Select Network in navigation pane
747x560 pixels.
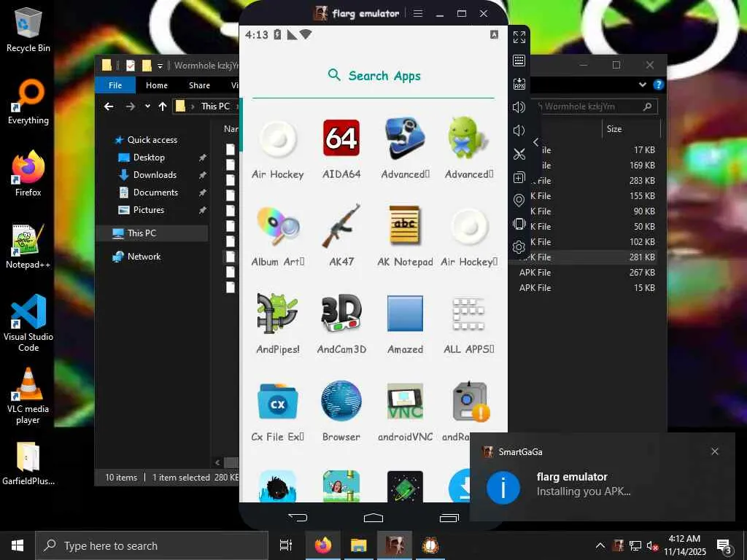(144, 257)
